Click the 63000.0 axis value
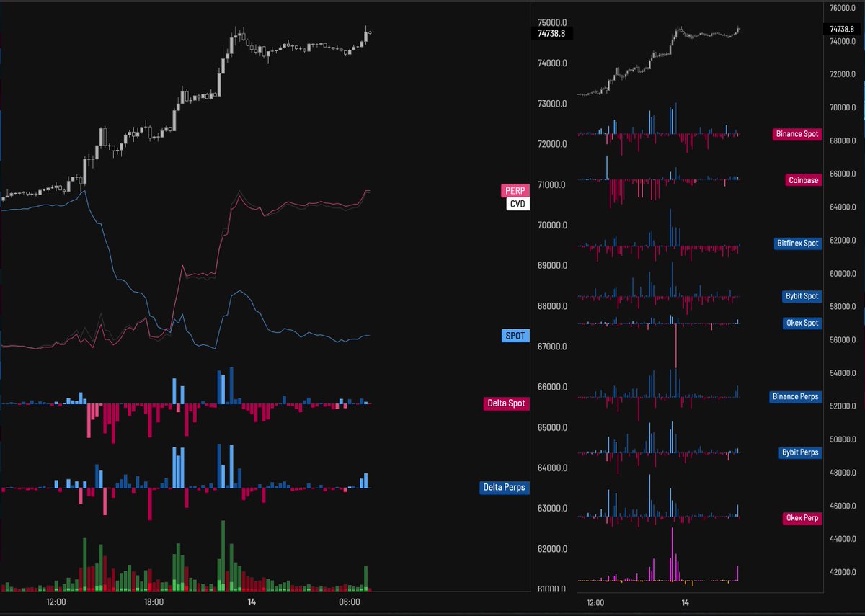Screen dimensions: 865x616 click(552, 509)
